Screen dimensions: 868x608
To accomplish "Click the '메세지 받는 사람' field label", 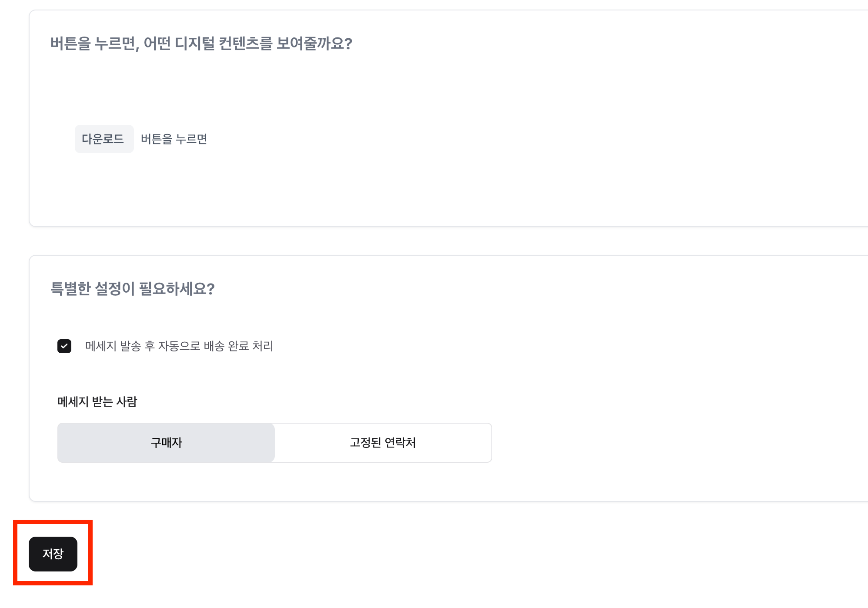I will coord(97,401).
